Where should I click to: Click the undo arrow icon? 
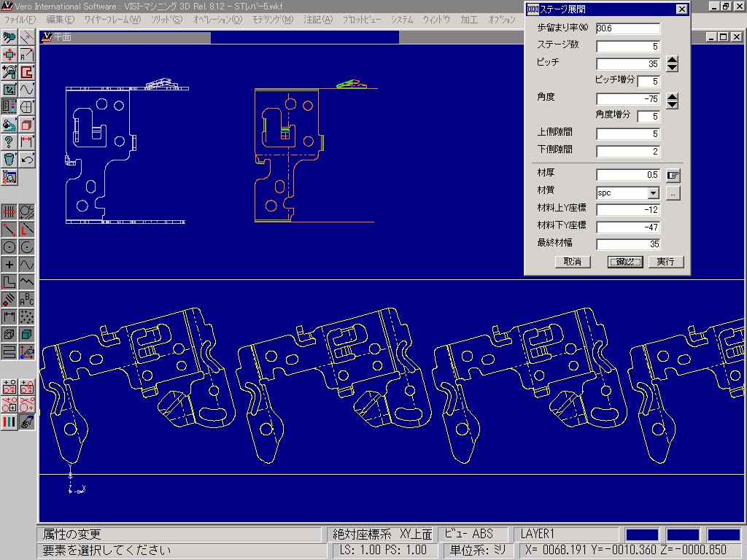click(27, 159)
